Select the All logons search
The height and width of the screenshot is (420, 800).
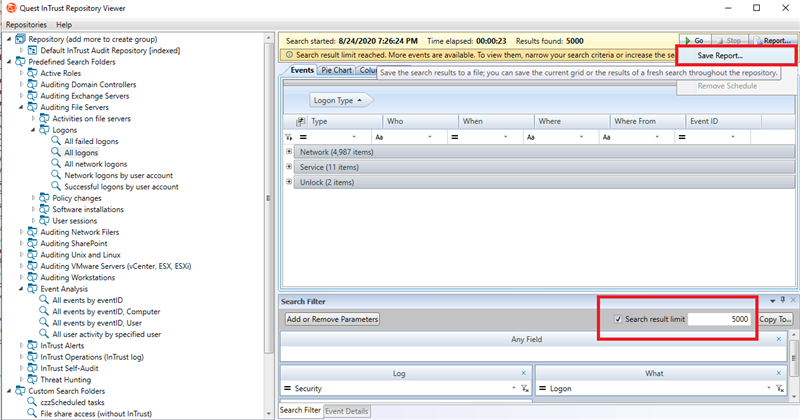click(81, 153)
